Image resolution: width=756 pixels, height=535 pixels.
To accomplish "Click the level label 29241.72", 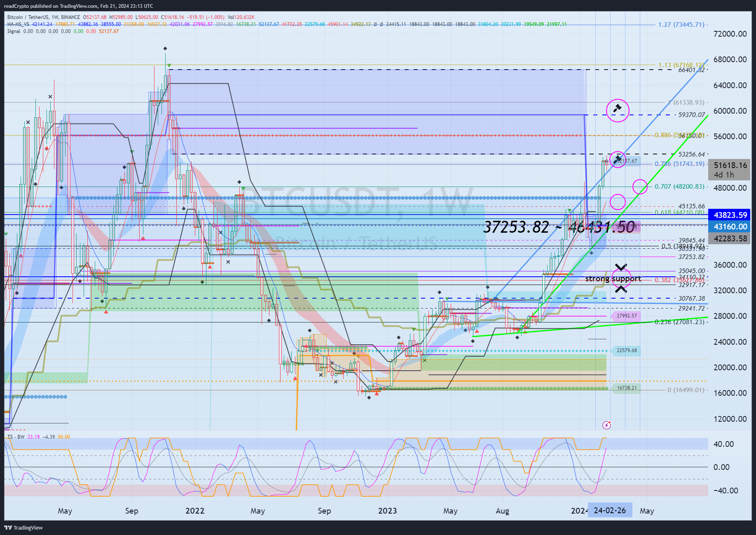I will [692, 308].
